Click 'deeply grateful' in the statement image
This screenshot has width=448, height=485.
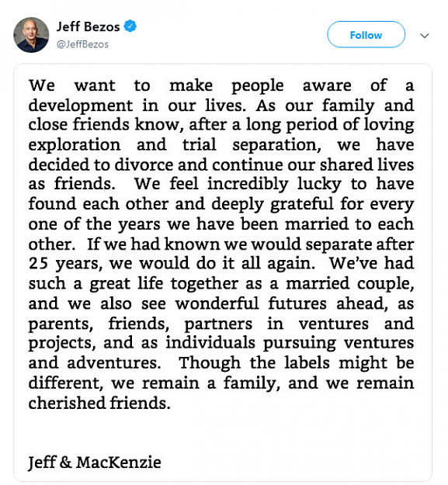tap(273, 204)
